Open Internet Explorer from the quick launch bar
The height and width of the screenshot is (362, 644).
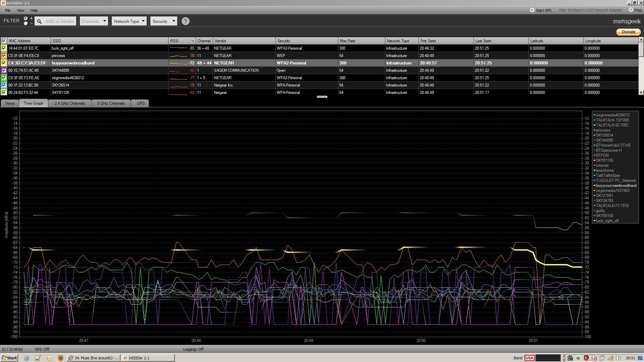point(27,358)
